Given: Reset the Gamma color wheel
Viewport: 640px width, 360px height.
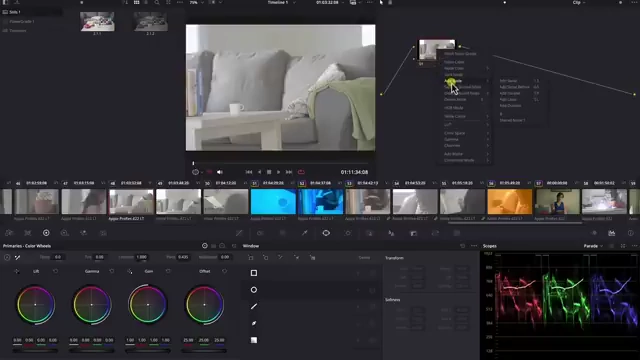Looking at the screenshot, I should 112,271.
